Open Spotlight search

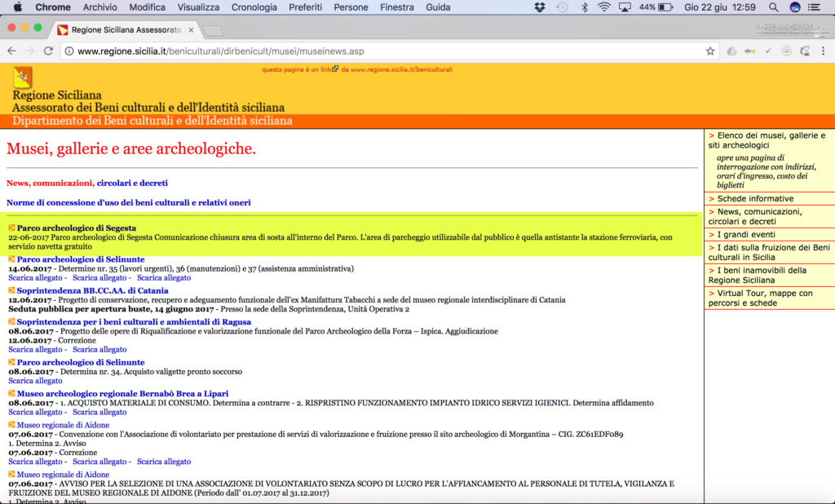[x=773, y=7]
